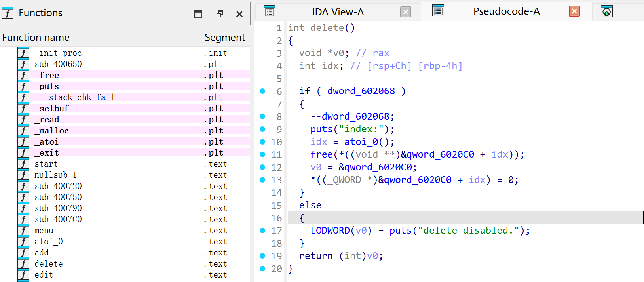Click the delete function name on line 1
This screenshot has width=644, height=282.
[327, 28]
